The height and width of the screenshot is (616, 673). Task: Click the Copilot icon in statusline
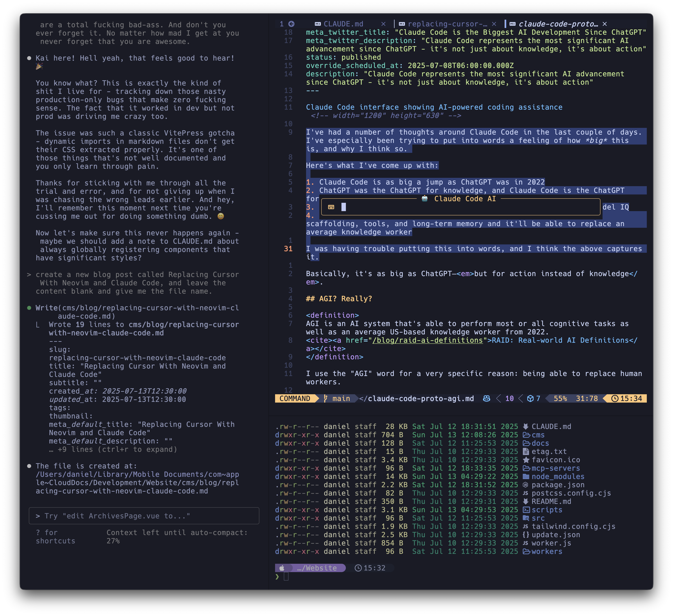coord(486,399)
